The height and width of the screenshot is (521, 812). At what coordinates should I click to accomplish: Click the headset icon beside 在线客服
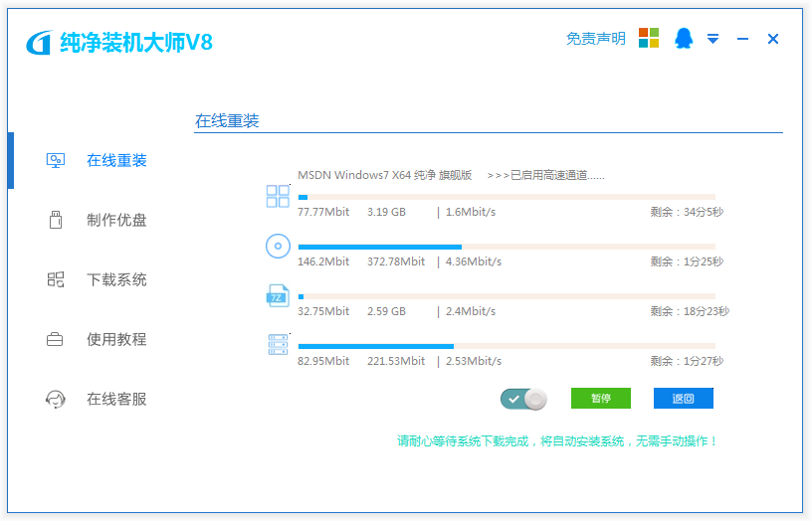56,399
